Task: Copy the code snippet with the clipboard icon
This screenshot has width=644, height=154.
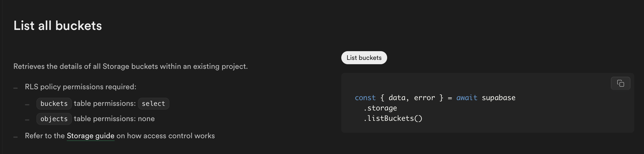Action: point(620,83)
